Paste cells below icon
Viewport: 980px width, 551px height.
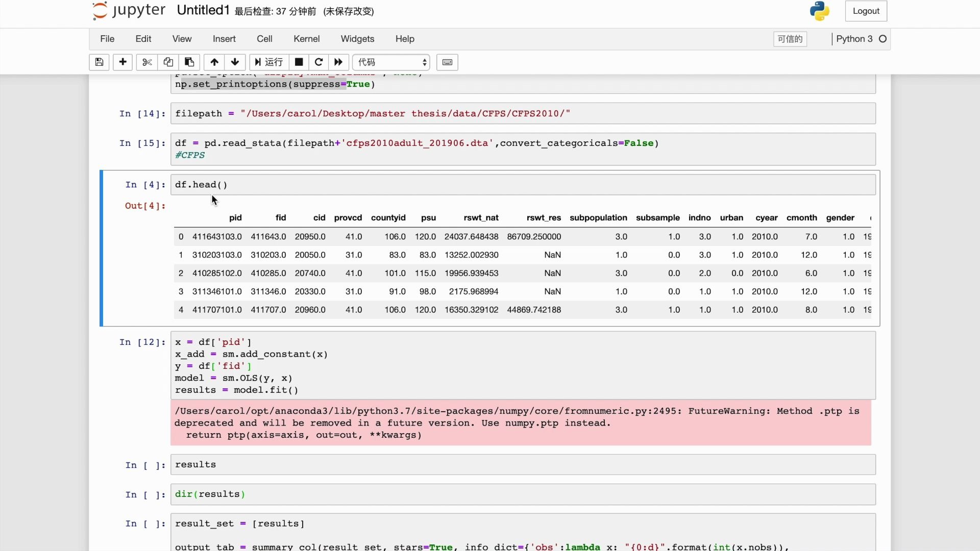pyautogui.click(x=189, y=62)
